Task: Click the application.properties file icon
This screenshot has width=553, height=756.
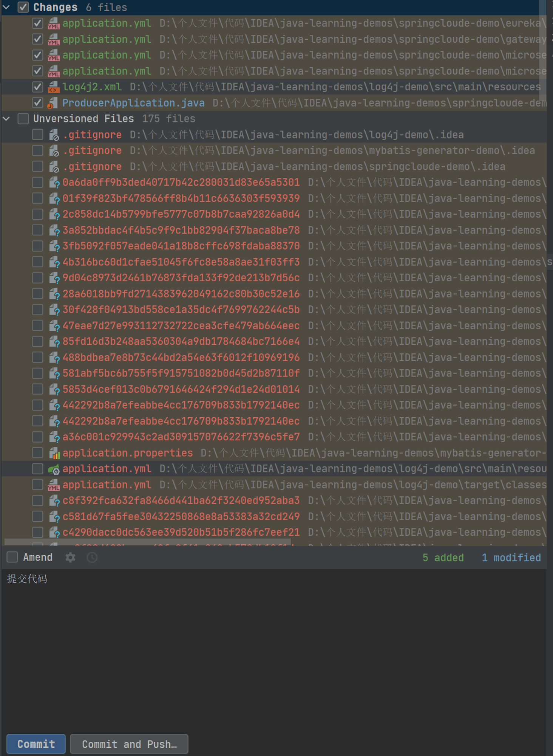Action: [x=54, y=453]
